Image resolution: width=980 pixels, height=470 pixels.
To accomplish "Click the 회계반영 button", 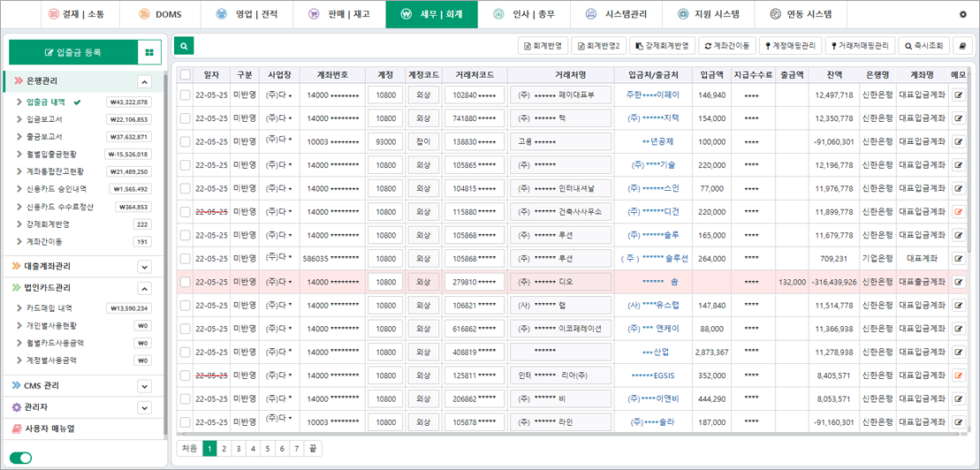I will (543, 46).
